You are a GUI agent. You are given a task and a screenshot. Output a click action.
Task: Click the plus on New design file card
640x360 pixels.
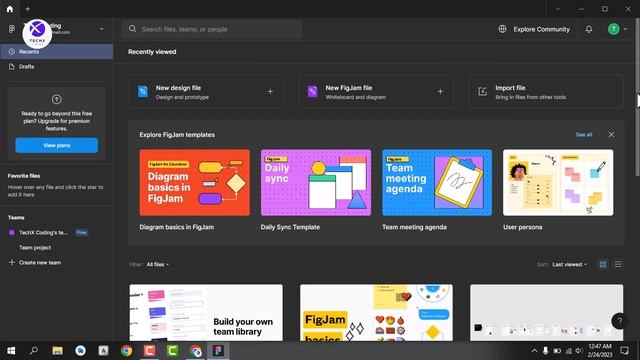coord(270,92)
